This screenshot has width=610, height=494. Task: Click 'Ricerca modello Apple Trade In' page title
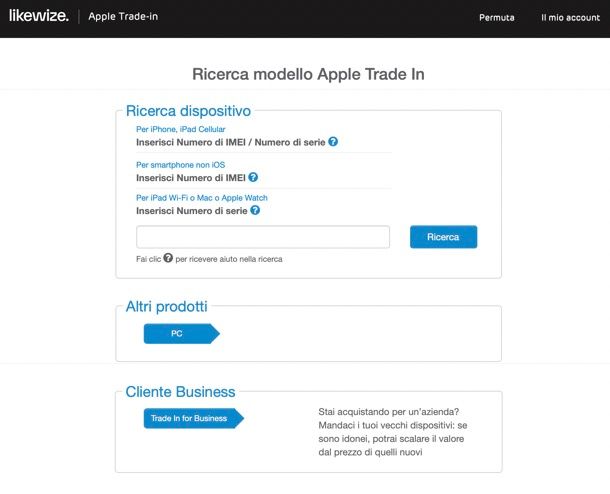pyautogui.click(x=308, y=74)
